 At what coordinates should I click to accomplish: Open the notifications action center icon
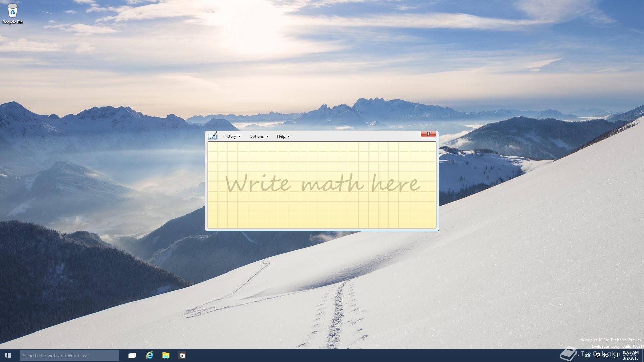[x=615, y=355]
